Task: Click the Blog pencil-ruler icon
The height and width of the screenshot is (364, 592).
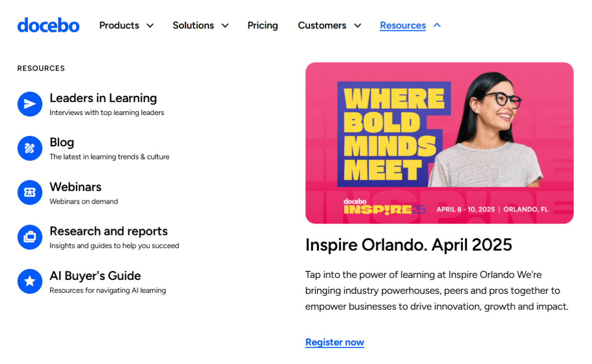Action: tap(30, 148)
